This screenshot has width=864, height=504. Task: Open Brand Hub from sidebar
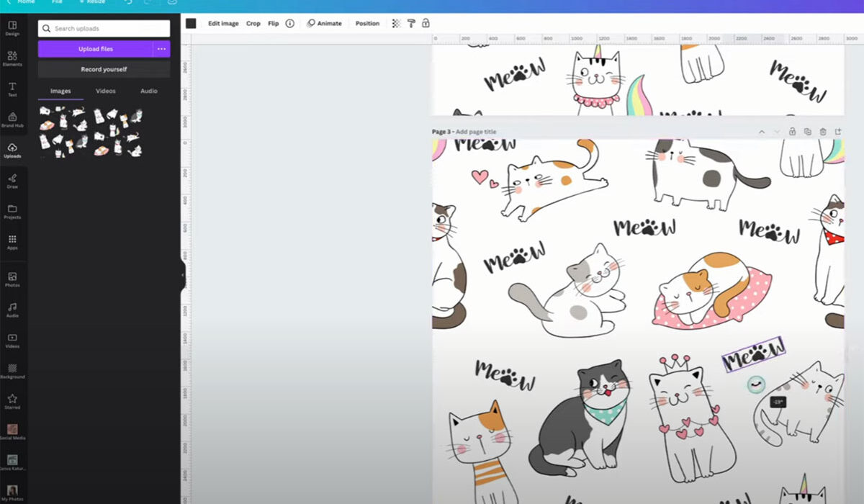[12, 120]
